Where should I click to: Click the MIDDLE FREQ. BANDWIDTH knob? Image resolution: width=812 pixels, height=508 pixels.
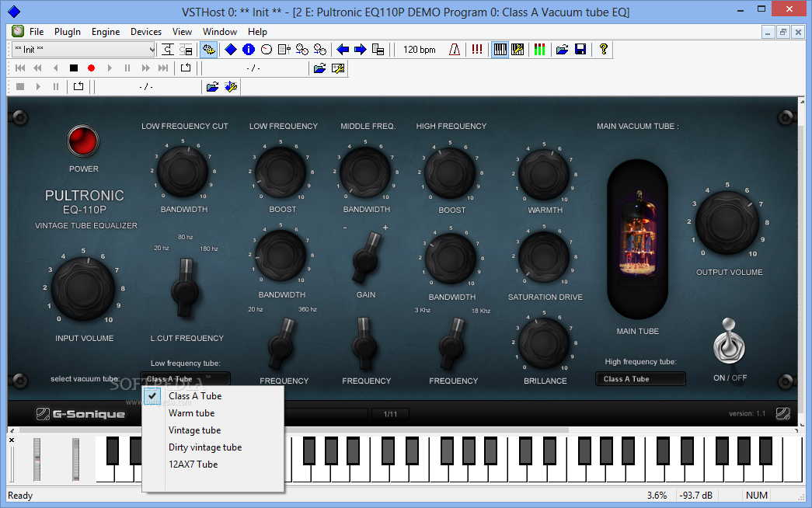[x=365, y=172]
